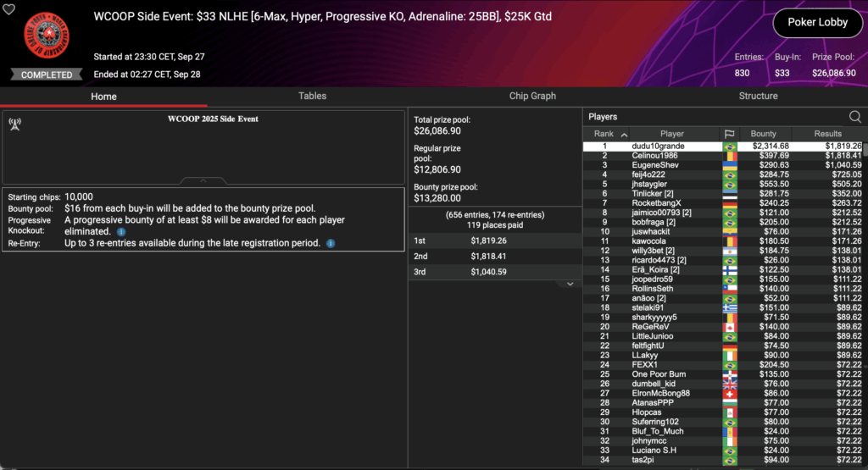The image size is (868, 470).
Task: Toggle Rank column sort order arrow
Action: tap(625, 135)
